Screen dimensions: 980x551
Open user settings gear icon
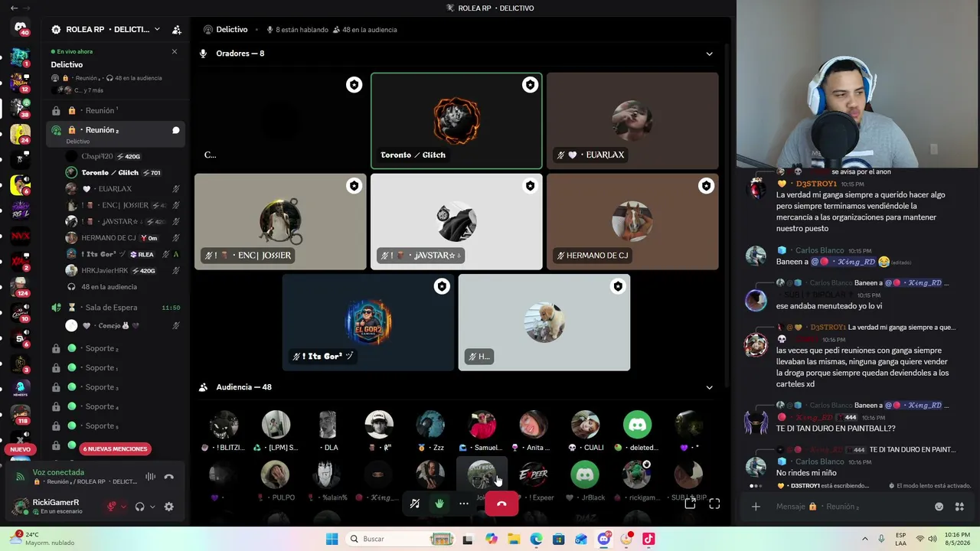tap(169, 507)
